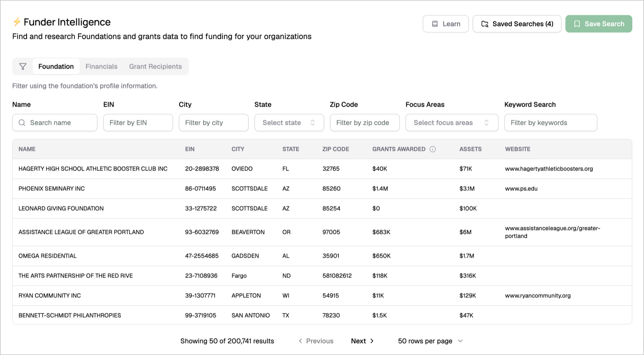Open the Leonard Giving Foundation row
The height and width of the screenshot is (355, 644).
coord(322,208)
